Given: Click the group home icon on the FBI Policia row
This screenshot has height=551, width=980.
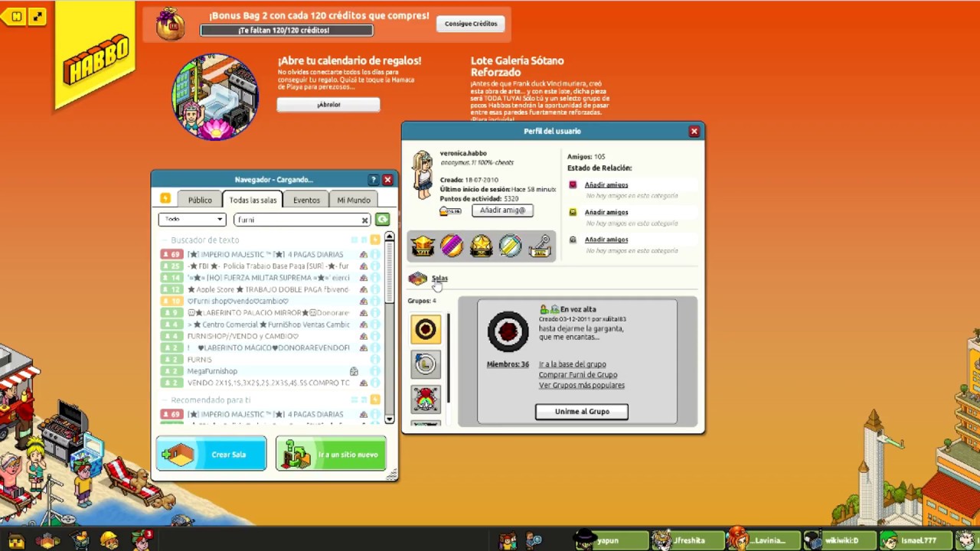Looking at the screenshot, I should click(x=364, y=266).
